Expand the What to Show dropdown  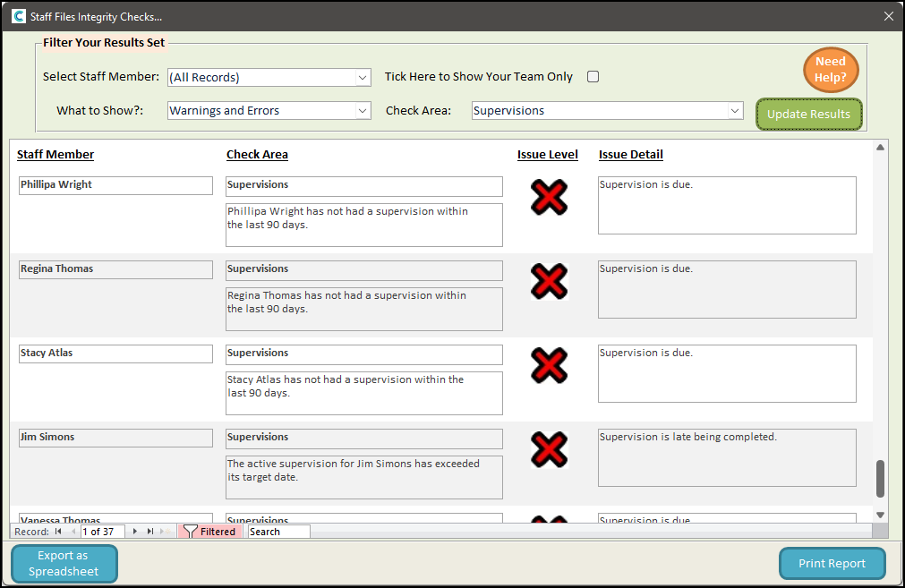pyautogui.click(x=363, y=111)
